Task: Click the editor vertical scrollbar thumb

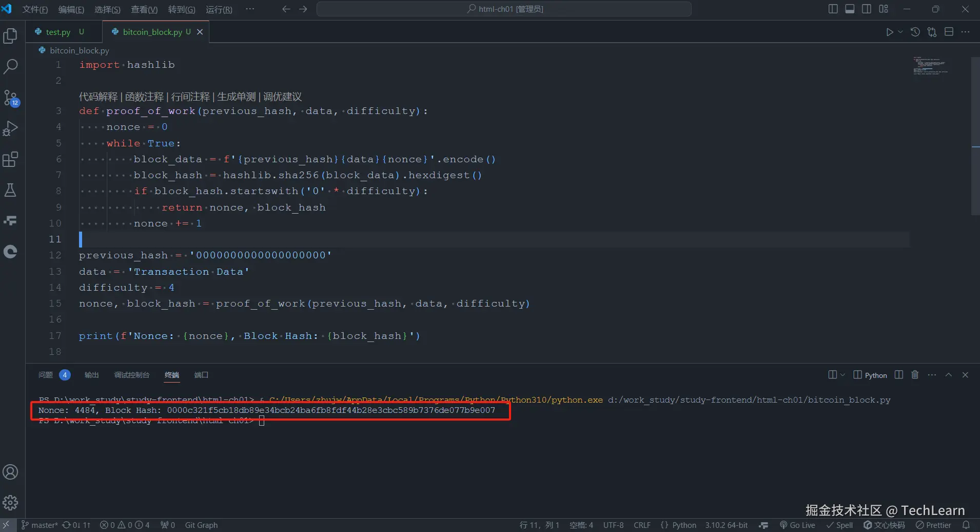Action: (975, 136)
